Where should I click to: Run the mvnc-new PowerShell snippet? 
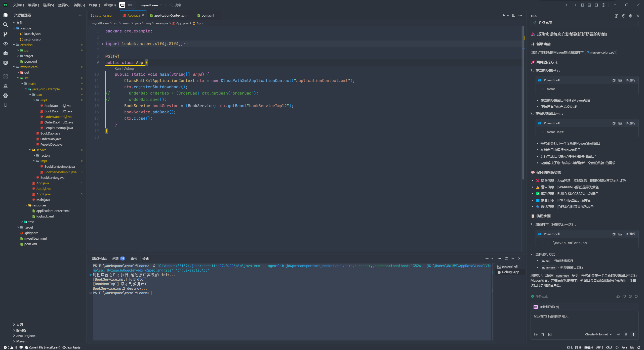pyautogui.click(x=631, y=123)
